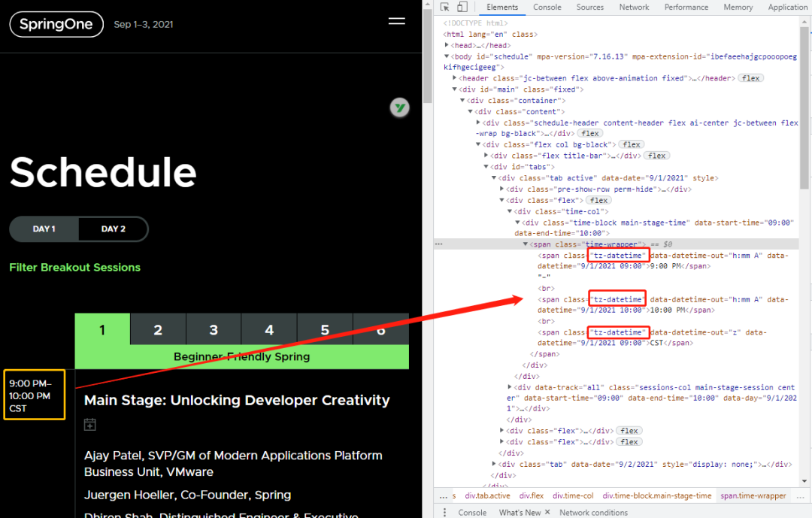Select track tab 2 in the schedule
Viewport: 812px width, 518px height.
(158, 329)
